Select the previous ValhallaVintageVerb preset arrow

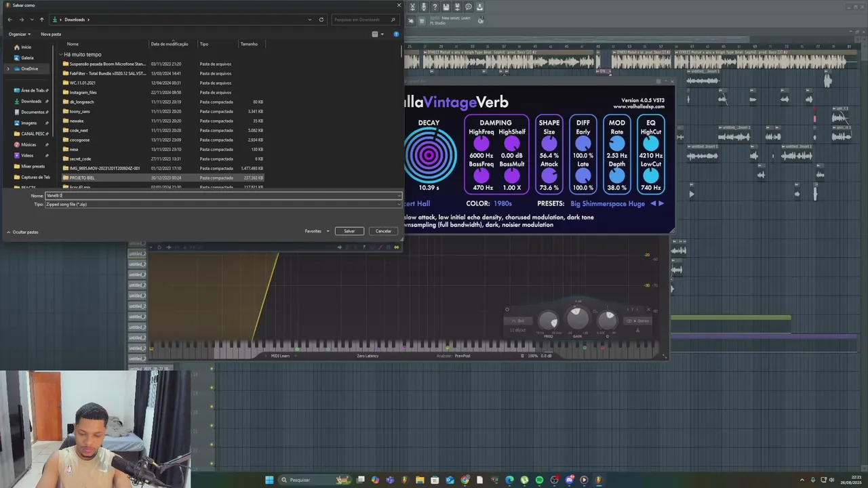point(654,203)
